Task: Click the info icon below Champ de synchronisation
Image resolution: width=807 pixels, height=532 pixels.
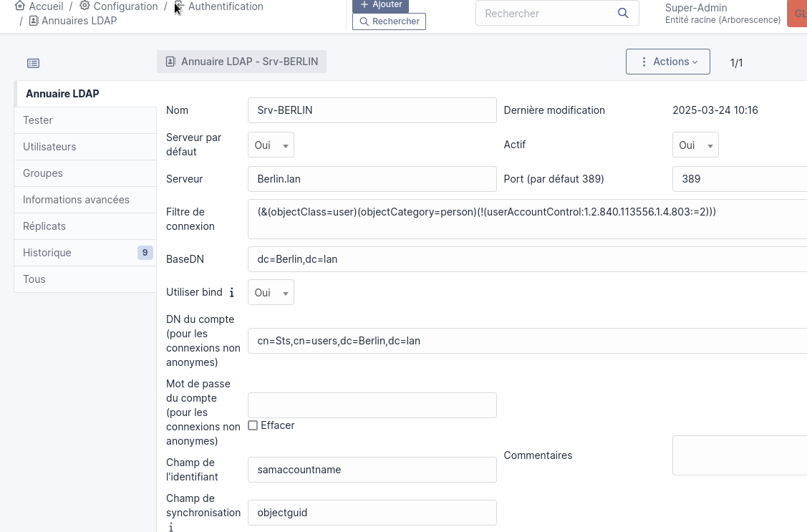Action: (171, 527)
